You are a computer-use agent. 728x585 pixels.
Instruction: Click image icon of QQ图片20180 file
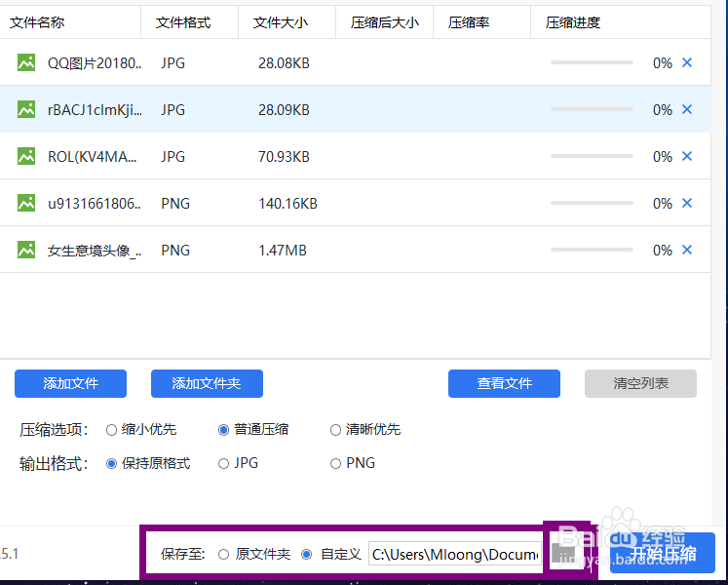click(26, 62)
